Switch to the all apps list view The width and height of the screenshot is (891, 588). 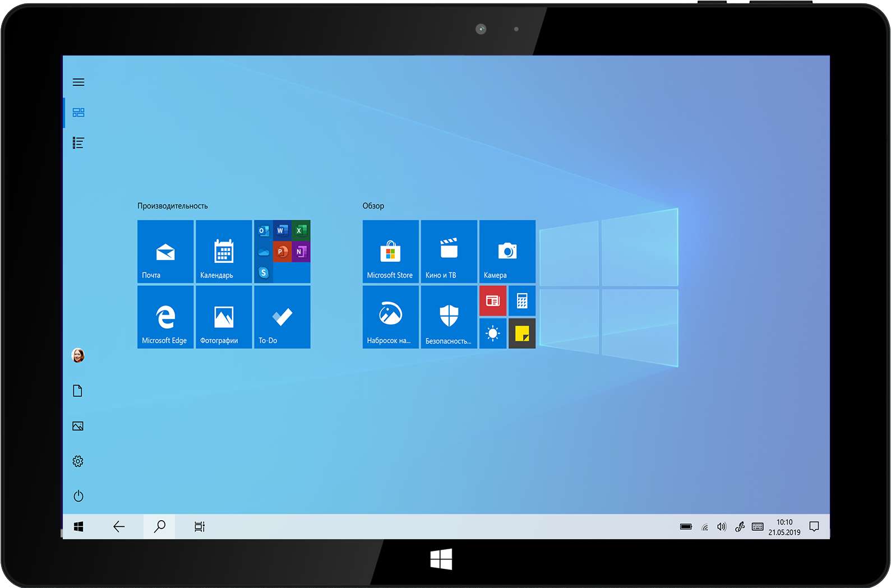click(79, 143)
